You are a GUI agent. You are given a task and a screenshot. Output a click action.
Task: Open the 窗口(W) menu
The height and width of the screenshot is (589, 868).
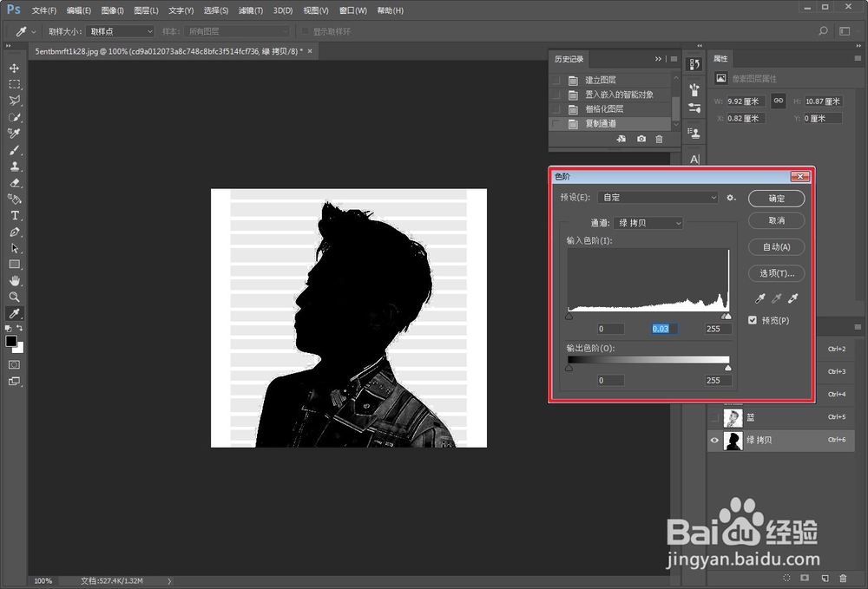(x=352, y=10)
